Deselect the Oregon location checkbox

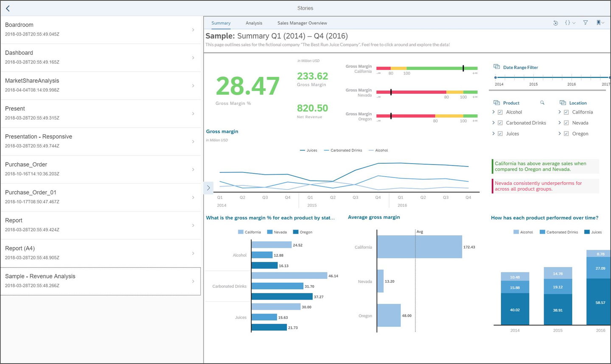566,133
